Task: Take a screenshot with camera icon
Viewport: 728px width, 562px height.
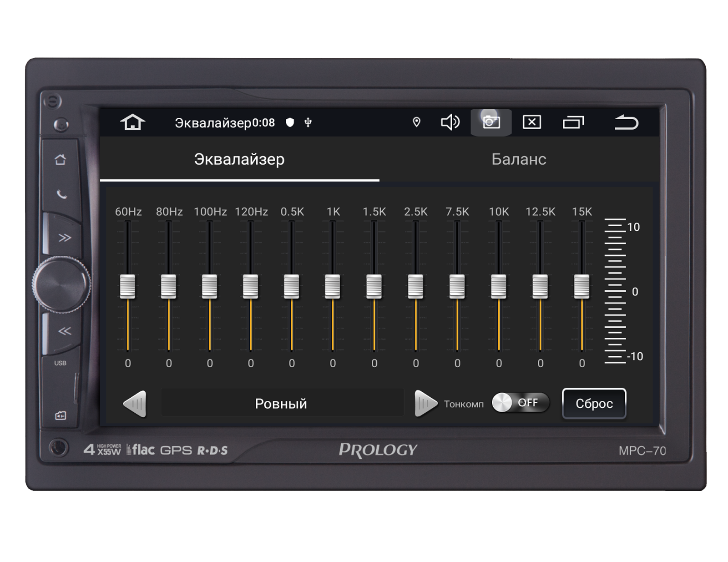Action: click(491, 122)
